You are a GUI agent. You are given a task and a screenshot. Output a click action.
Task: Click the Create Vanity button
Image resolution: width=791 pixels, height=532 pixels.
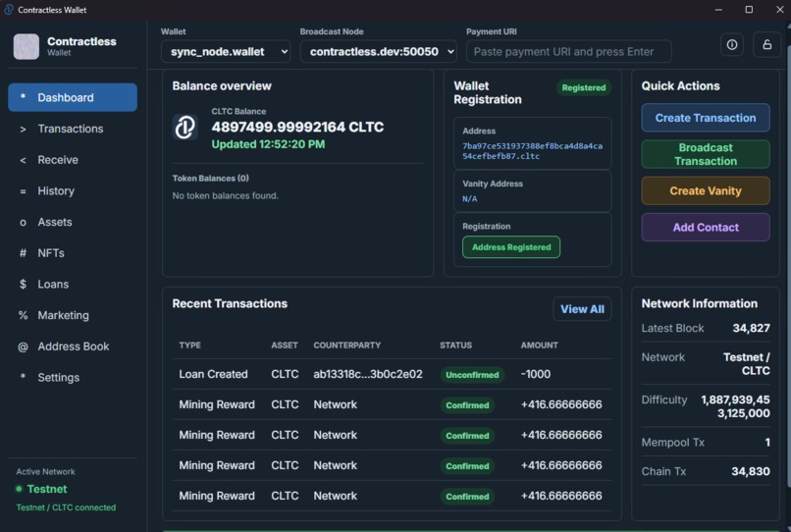tap(706, 190)
